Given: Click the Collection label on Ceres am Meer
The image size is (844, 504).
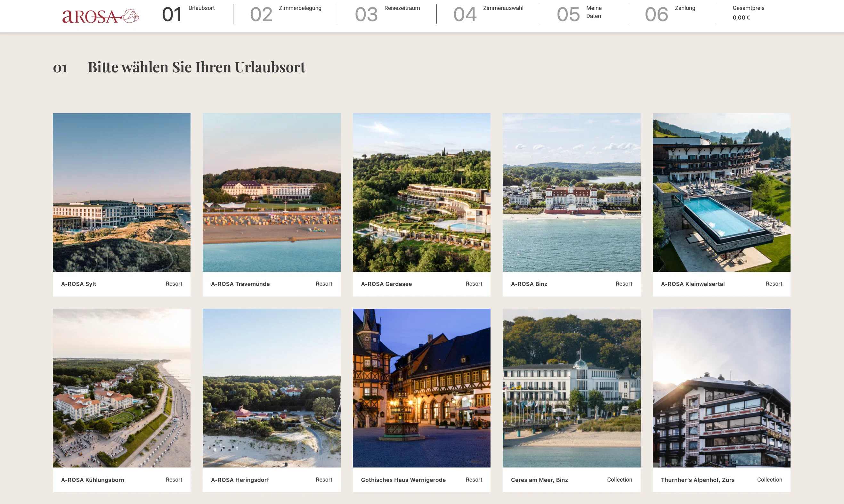Looking at the screenshot, I should pos(620,480).
